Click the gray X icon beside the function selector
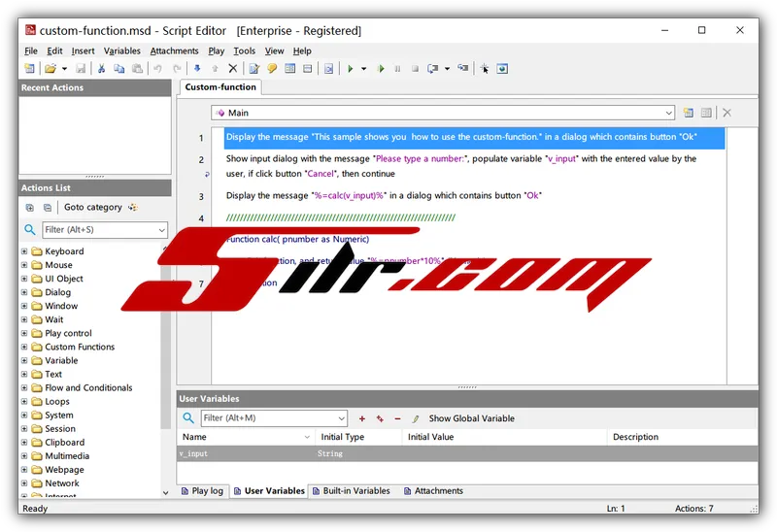Image resolution: width=777 pixels, height=532 pixels. (726, 113)
